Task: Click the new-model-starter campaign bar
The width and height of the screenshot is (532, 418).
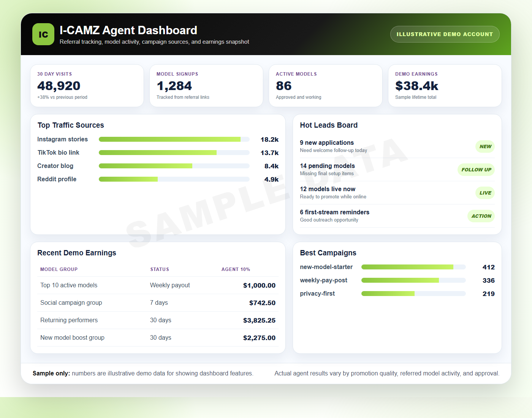Action: point(413,267)
